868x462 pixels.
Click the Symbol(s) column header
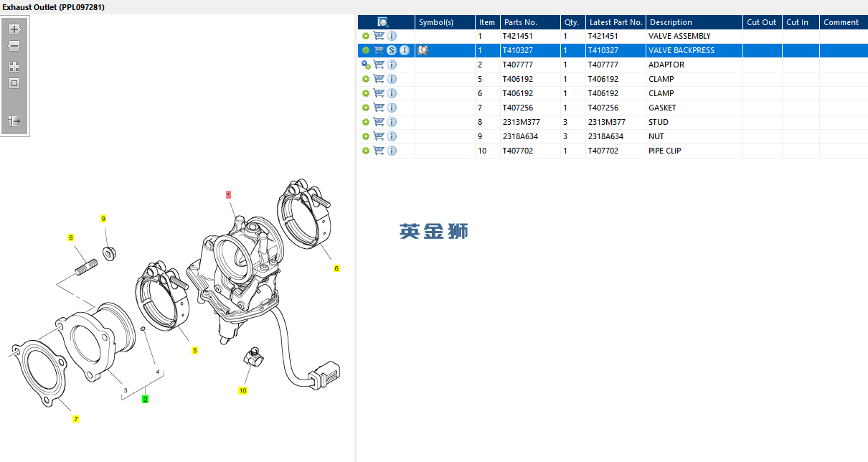pyautogui.click(x=445, y=22)
